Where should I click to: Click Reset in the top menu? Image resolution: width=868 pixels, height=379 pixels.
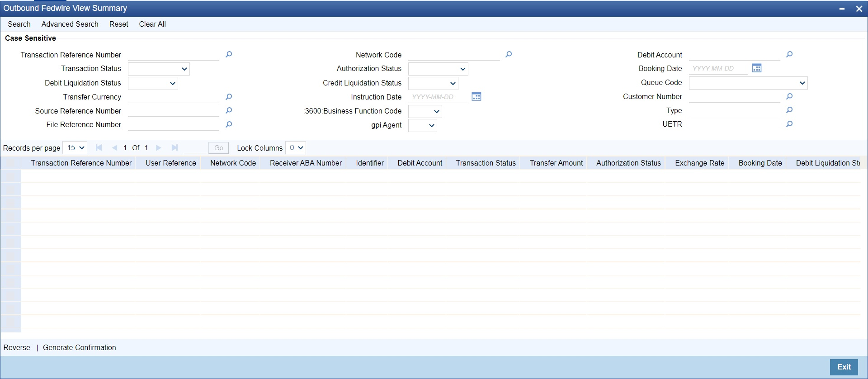tap(119, 24)
